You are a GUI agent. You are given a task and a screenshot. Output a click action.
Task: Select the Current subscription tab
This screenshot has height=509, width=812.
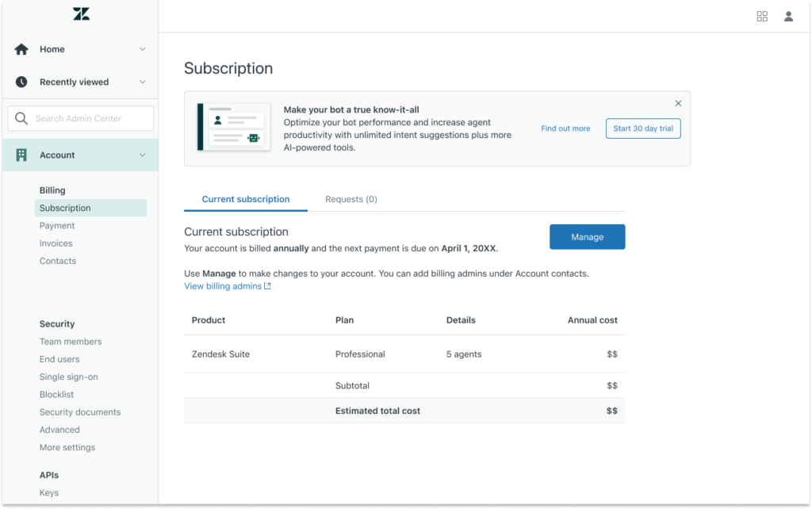click(x=245, y=199)
